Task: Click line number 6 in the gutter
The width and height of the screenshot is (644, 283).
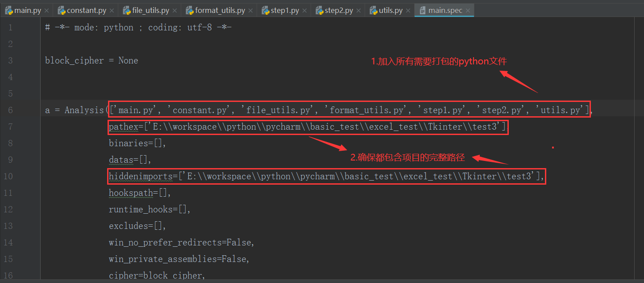Action: (x=10, y=110)
